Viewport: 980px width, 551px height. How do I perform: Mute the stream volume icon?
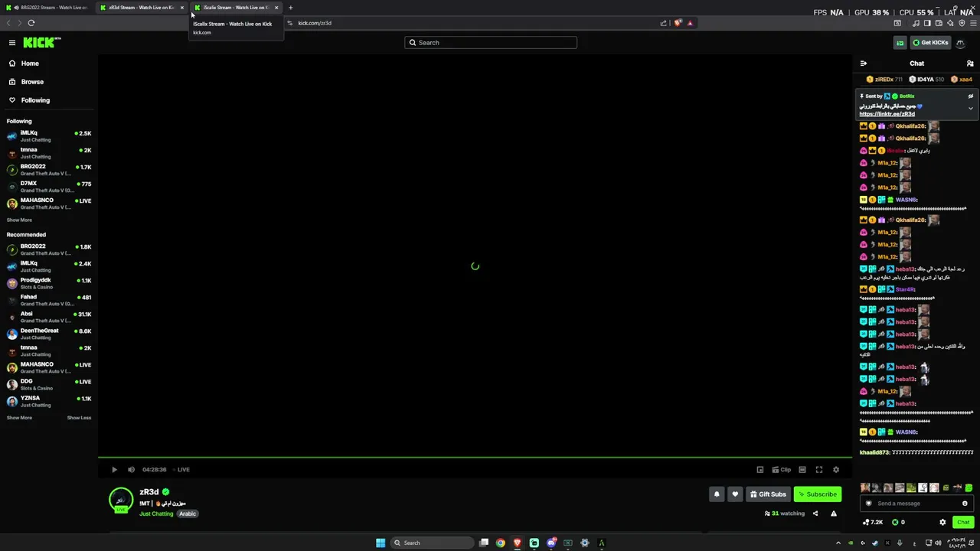(131, 470)
